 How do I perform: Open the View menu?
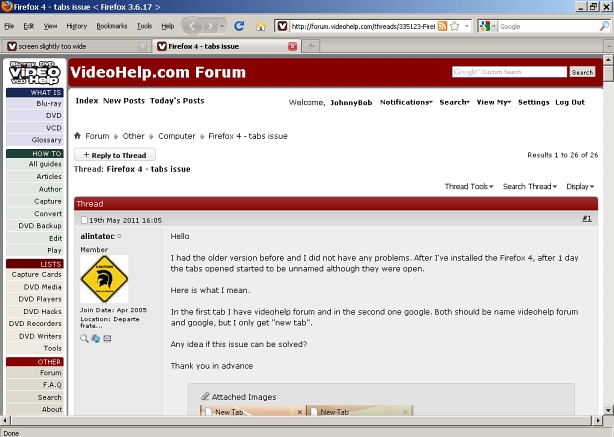pos(50,26)
